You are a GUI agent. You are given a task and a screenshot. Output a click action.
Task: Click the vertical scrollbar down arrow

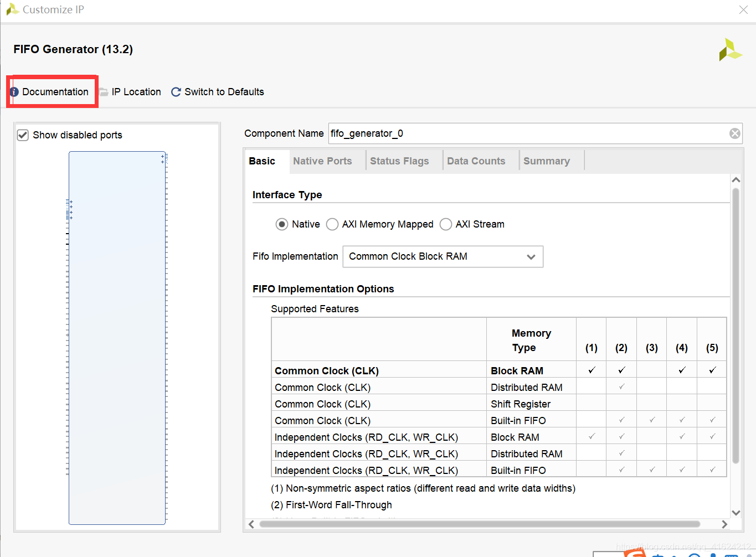(736, 513)
